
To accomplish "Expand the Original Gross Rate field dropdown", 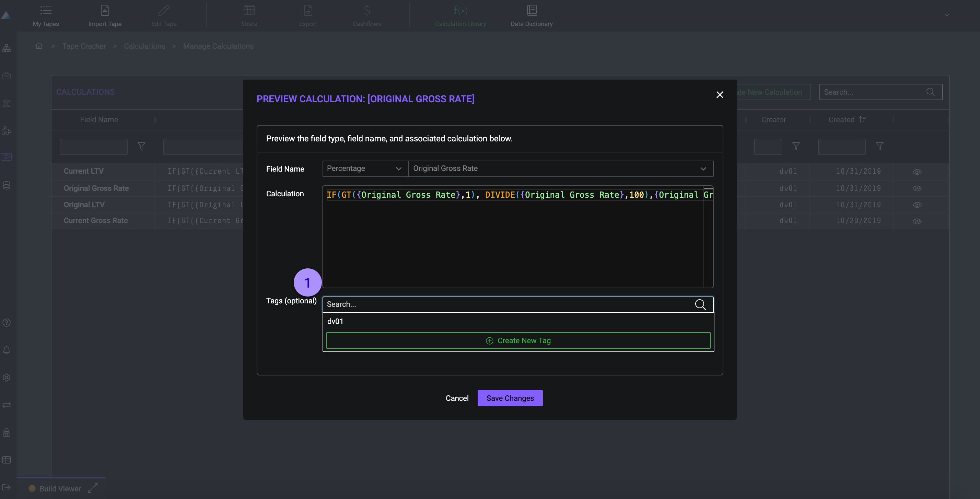I will click(x=703, y=169).
